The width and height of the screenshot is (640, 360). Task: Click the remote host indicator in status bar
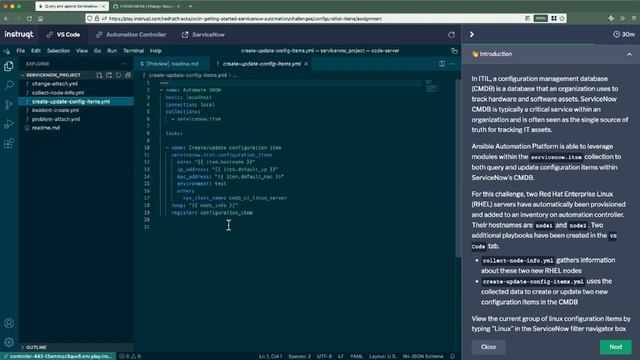(x=58, y=356)
